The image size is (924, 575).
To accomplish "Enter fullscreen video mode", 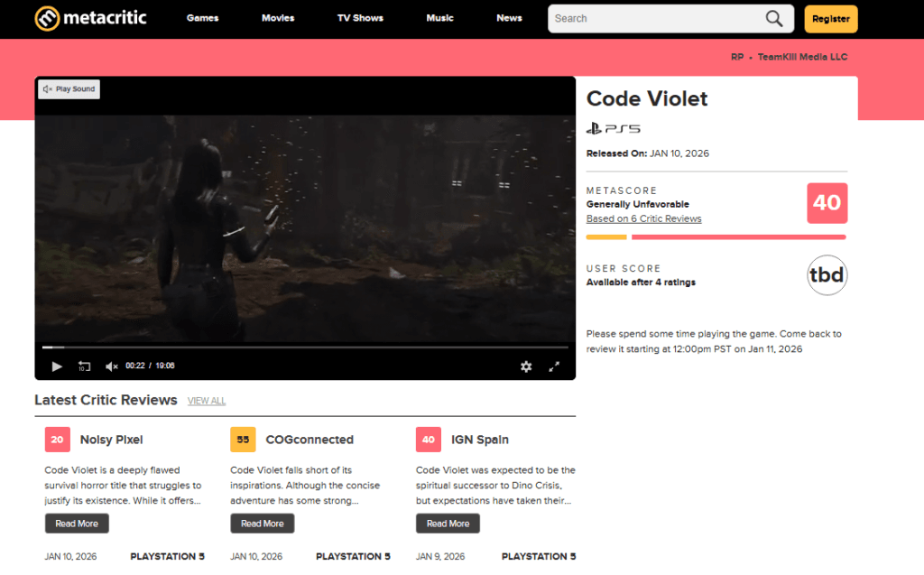I will click(x=554, y=366).
